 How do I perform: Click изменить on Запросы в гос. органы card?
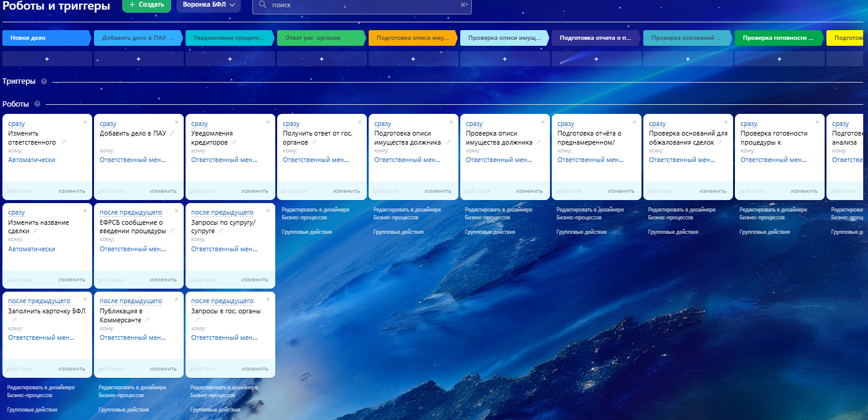tap(255, 369)
